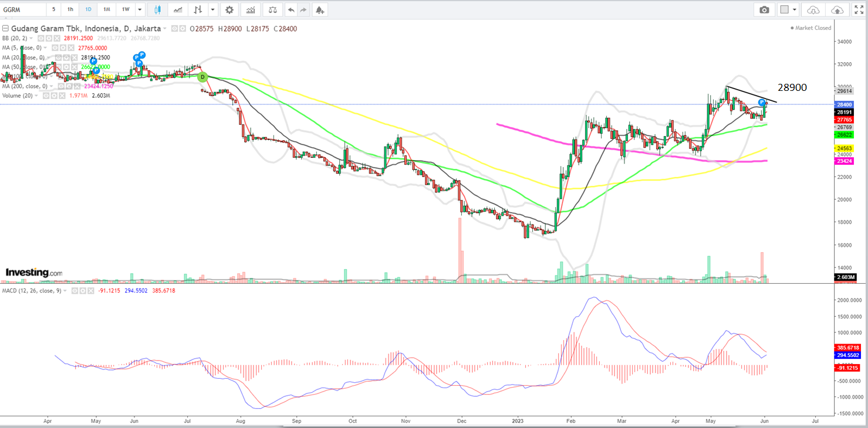
Task: Open the MA (5, close, 0) dropdown arrow
Action: click(45, 48)
